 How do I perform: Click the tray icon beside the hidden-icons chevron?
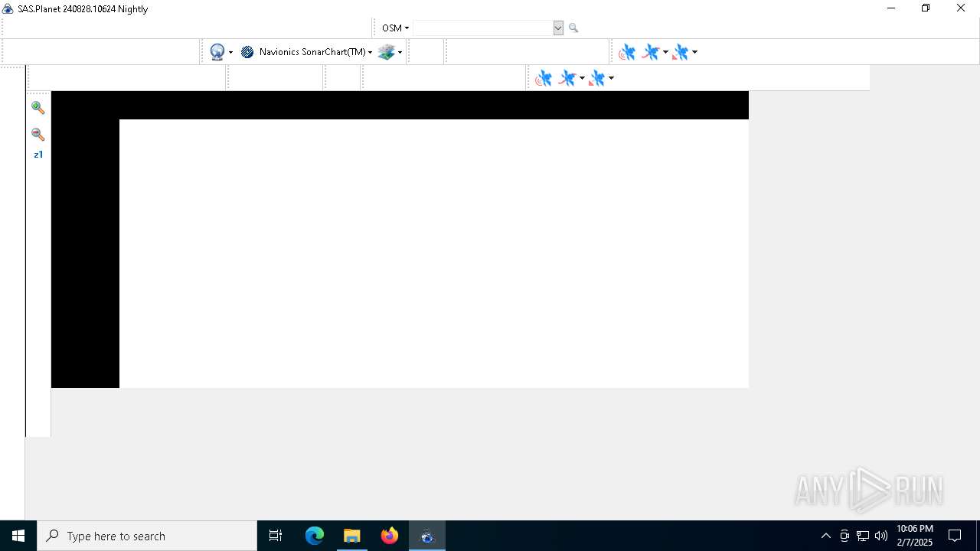point(844,536)
